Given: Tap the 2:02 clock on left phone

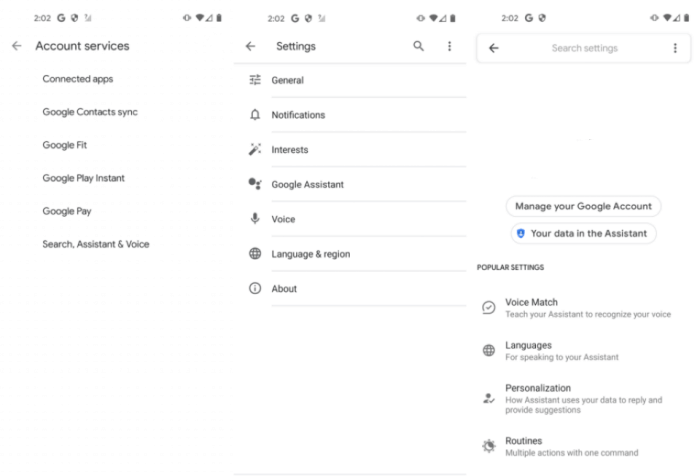Looking at the screenshot, I should 42,18.
